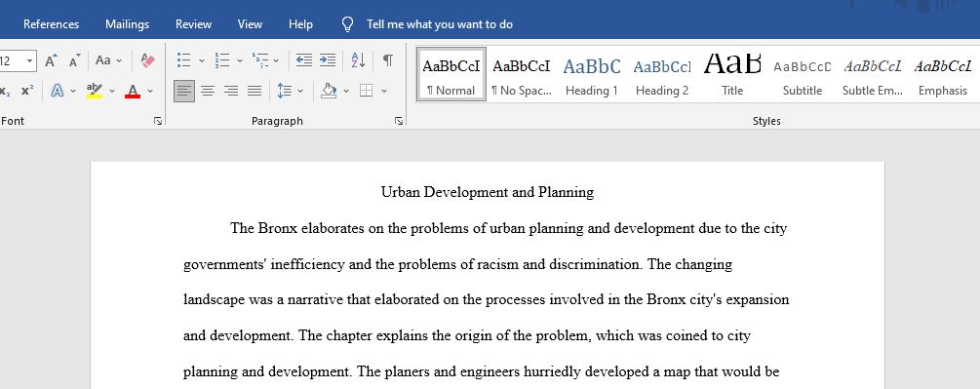
Task: Open the Help tab
Action: pos(300,24)
